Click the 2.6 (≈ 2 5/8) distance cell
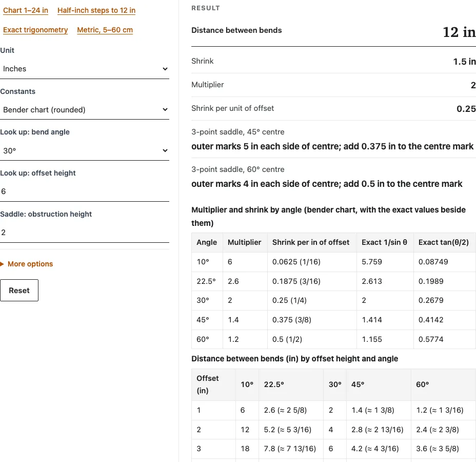 [x=291, y=410]
